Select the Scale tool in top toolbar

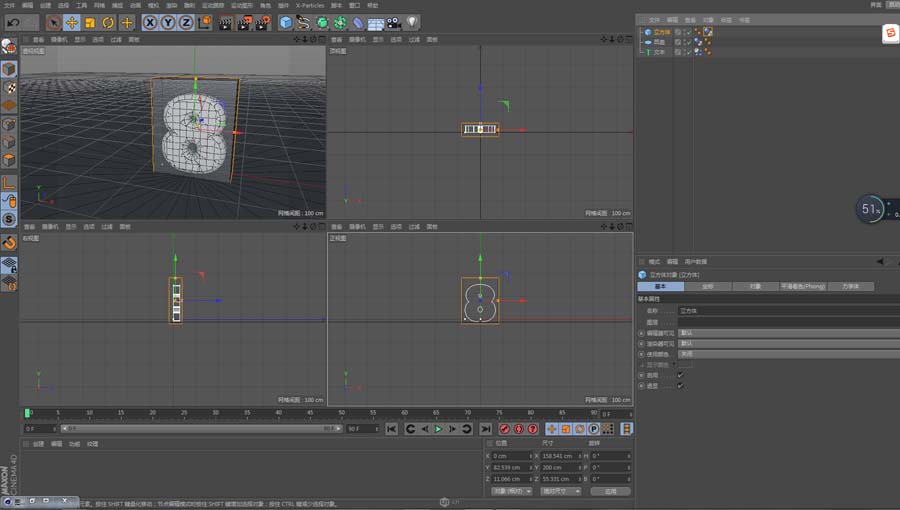coord(90,22)
